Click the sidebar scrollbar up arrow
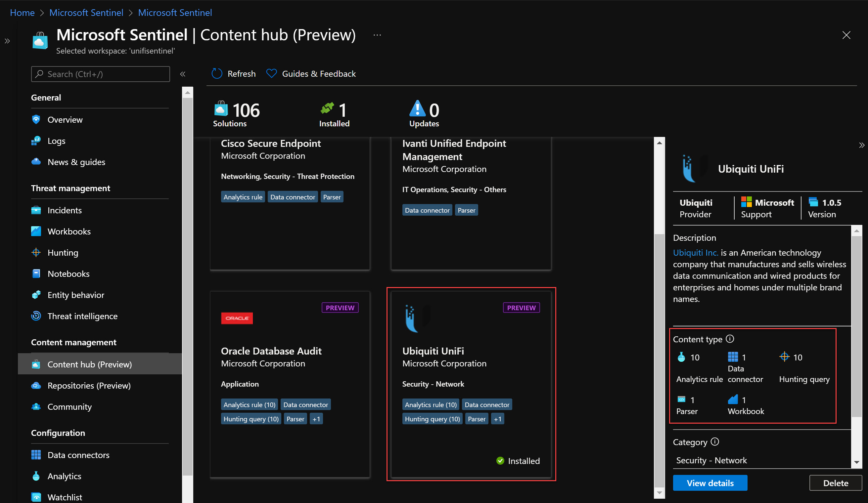This screenshot has height=503, width=868. tap(187, 93)
